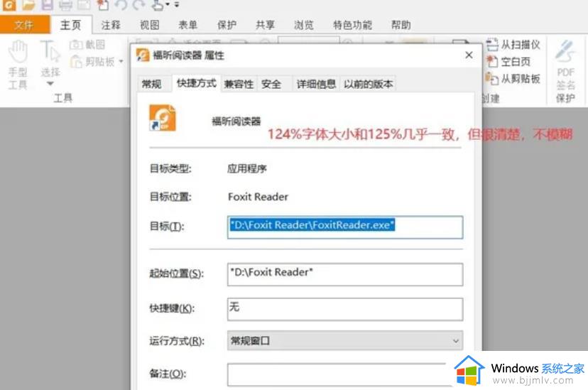
Task: Open the customize quick access toolbar arrow
Action: (177, 5)
